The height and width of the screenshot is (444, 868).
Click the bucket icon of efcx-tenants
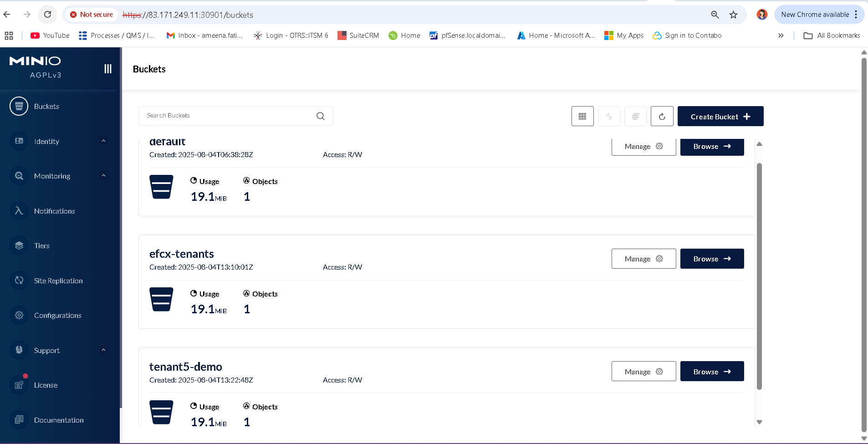pyautogui.click(x=161, y=299)
